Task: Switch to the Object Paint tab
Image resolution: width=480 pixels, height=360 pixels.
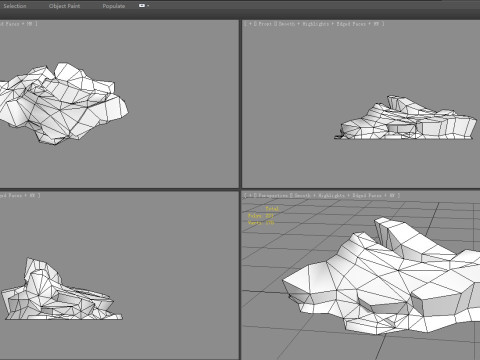Action: tap(64, 6)
